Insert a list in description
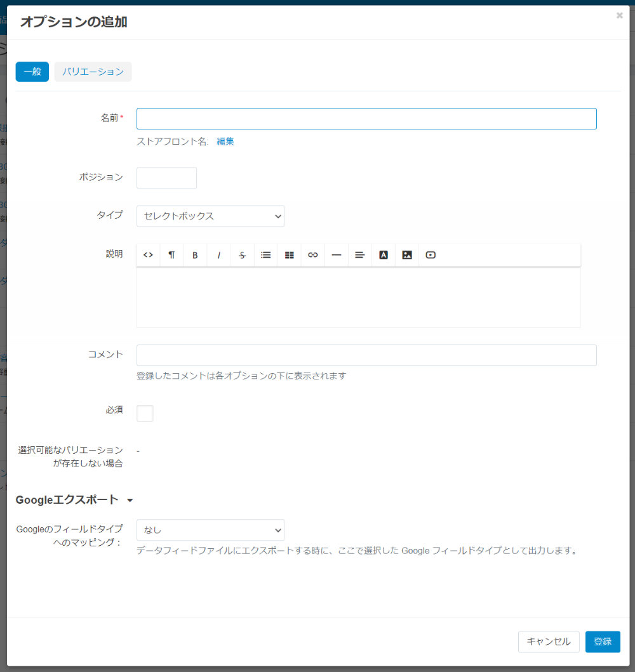 pyautogui.click(x=266, y=255)
